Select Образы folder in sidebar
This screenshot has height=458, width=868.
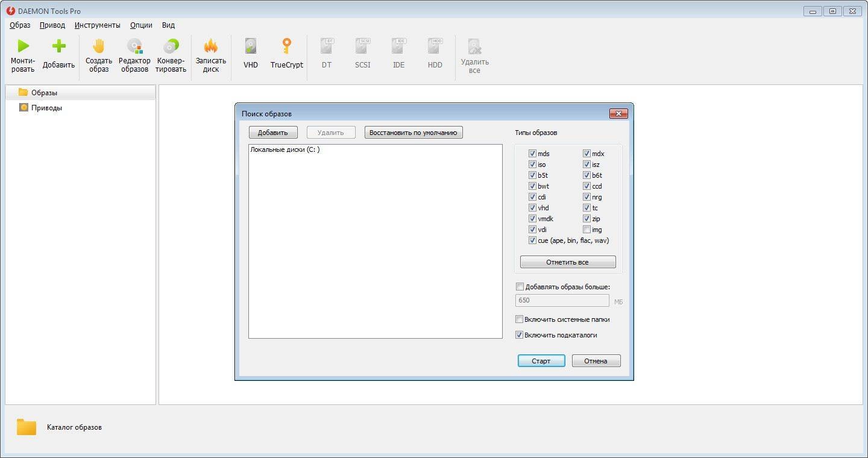pyautogui.click(x=80, y=92)
